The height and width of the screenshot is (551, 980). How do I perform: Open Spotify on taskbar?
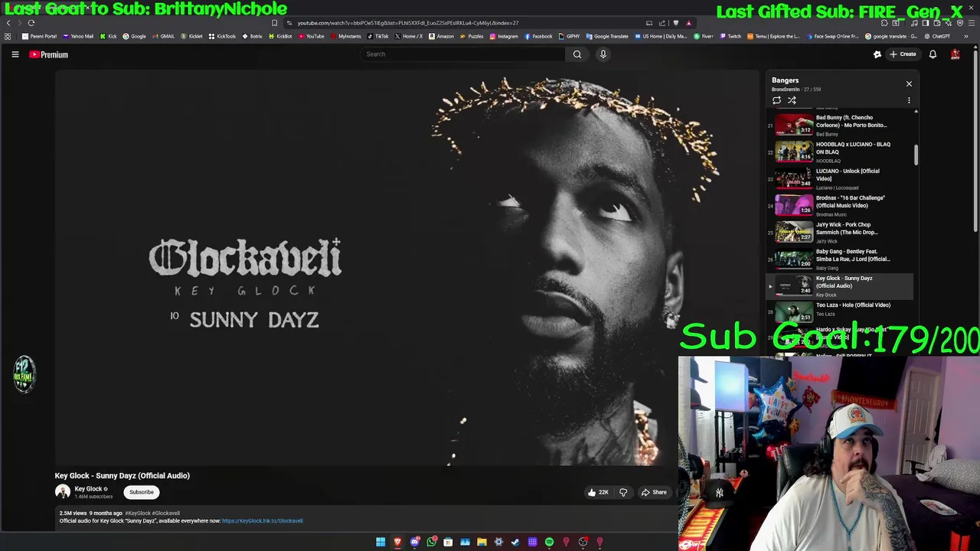pyautogui.click(x=549, y=542)
